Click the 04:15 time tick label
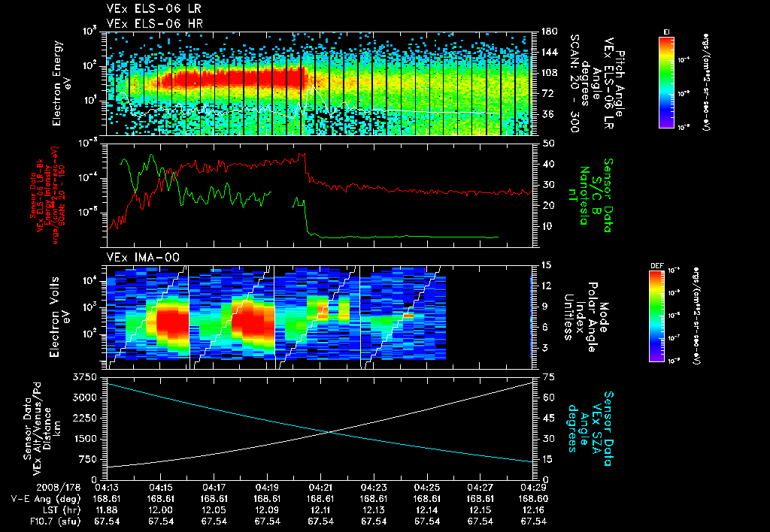Image resolution: width=770 pixels, height=532 pixels. (x=161, y=488)
